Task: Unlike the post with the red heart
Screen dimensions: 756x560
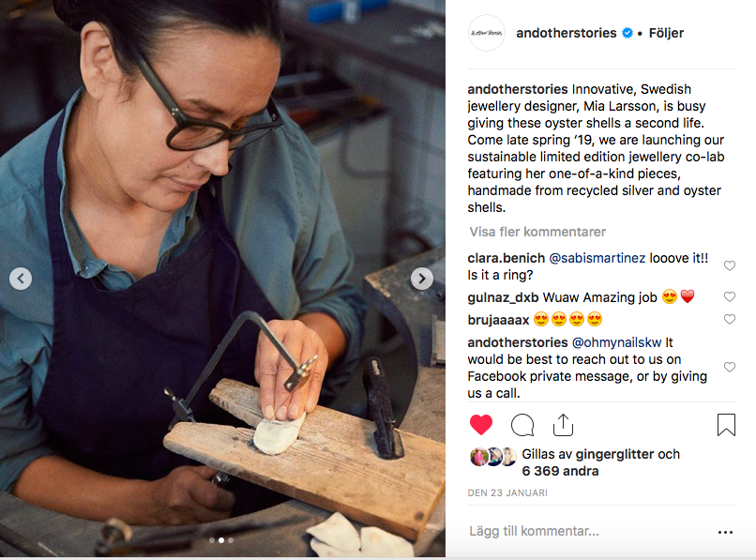Action: point(480,425)
